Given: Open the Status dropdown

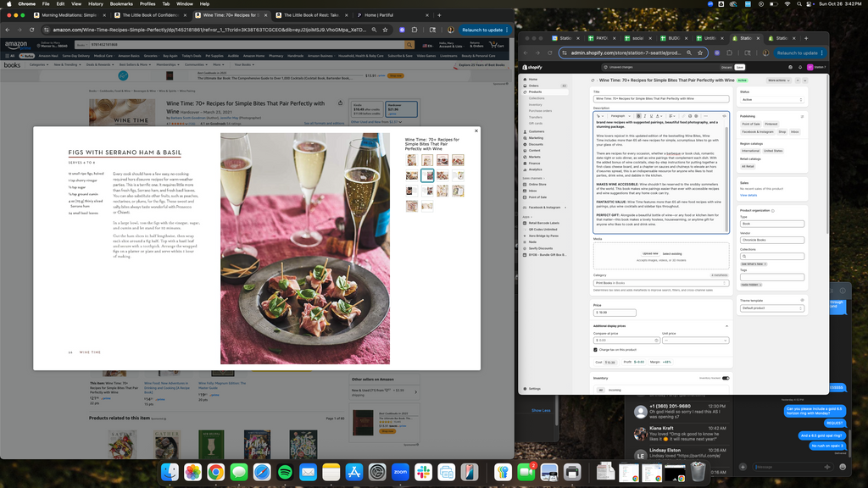Looking at the screenshot, I should [771, 100].
